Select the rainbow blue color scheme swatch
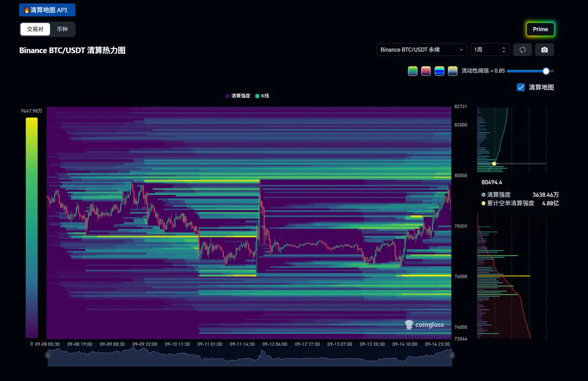 click(x=439, y=71)
